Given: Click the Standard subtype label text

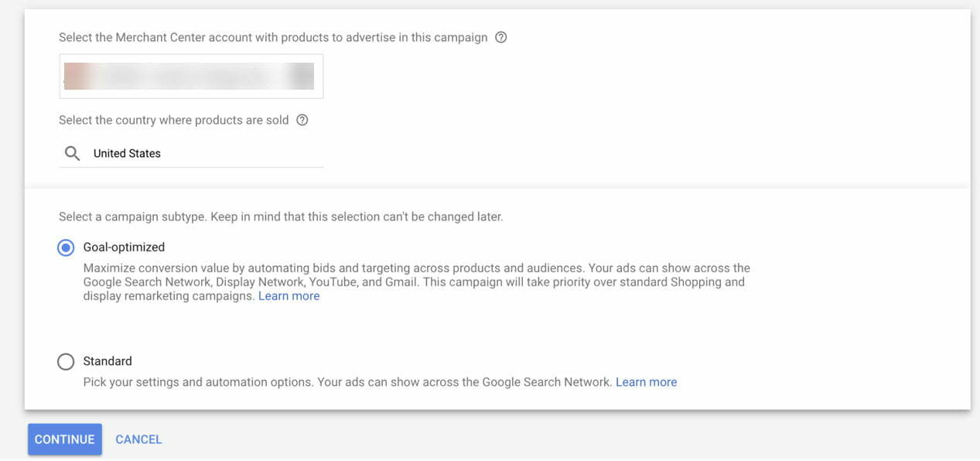Looking at the screenshot, I should (x=107, y=360).
